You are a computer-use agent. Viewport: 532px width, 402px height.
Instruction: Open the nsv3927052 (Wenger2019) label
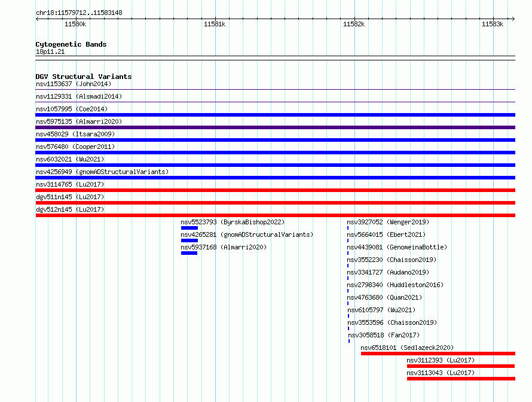pyautogui.click(x=388, y=222)
